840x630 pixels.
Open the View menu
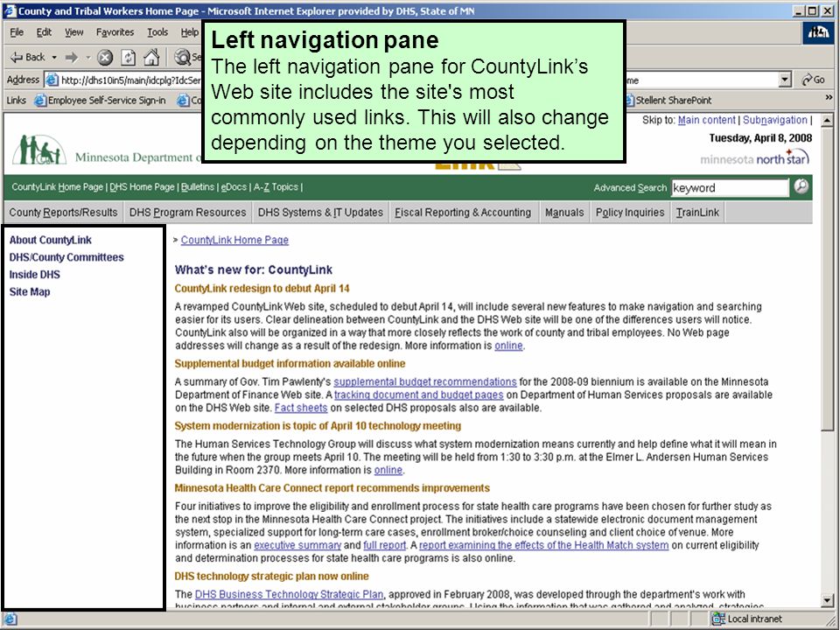pyautogui.click(x=73, y=32)
